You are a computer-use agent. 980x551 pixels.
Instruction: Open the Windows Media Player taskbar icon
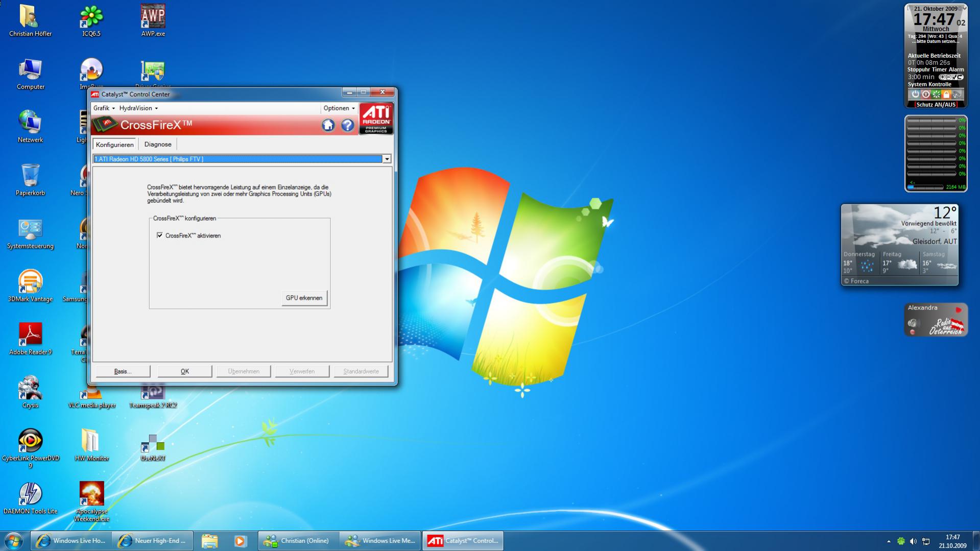[240, 541]
